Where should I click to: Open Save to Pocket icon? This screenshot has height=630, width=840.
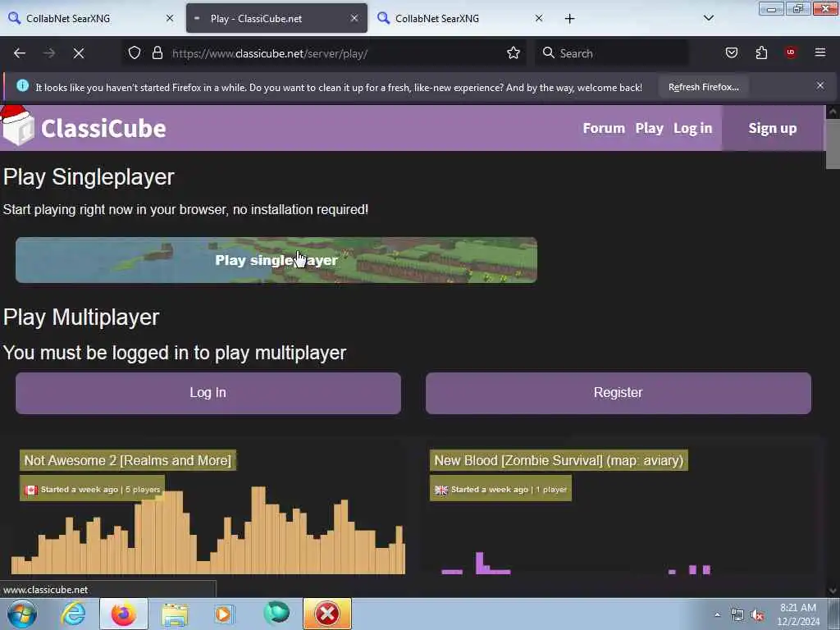coord(731,53)
